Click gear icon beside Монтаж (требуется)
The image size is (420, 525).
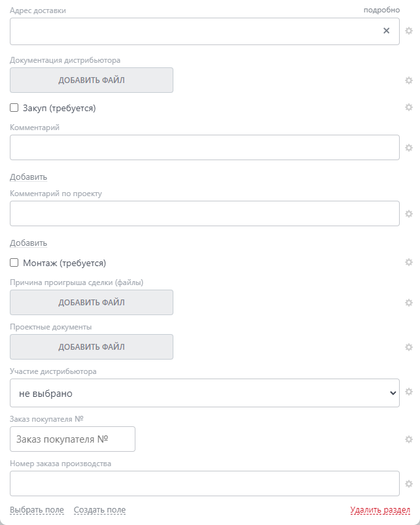coord(409,262)
